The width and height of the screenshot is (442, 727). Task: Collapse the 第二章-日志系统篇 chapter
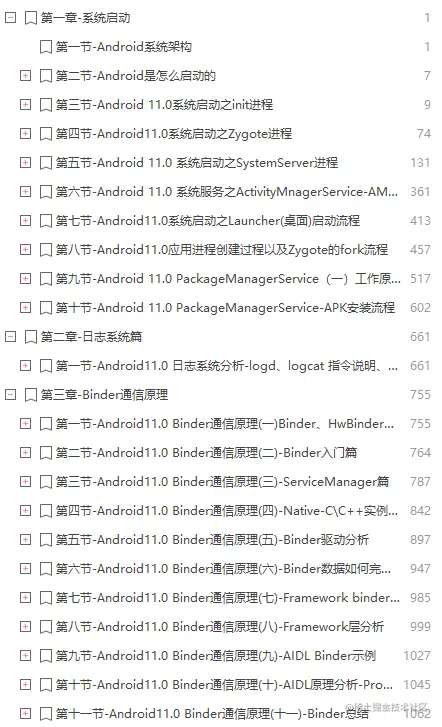[10, 337]
